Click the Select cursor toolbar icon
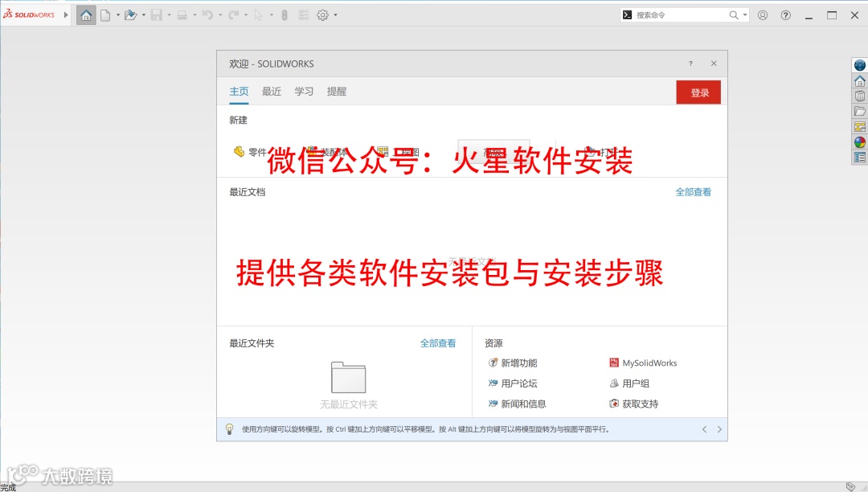 259,15
